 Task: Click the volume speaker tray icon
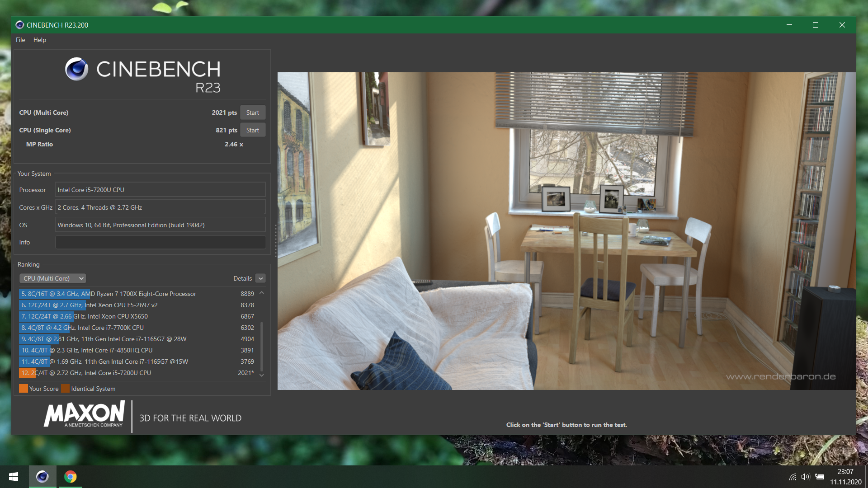805,477
